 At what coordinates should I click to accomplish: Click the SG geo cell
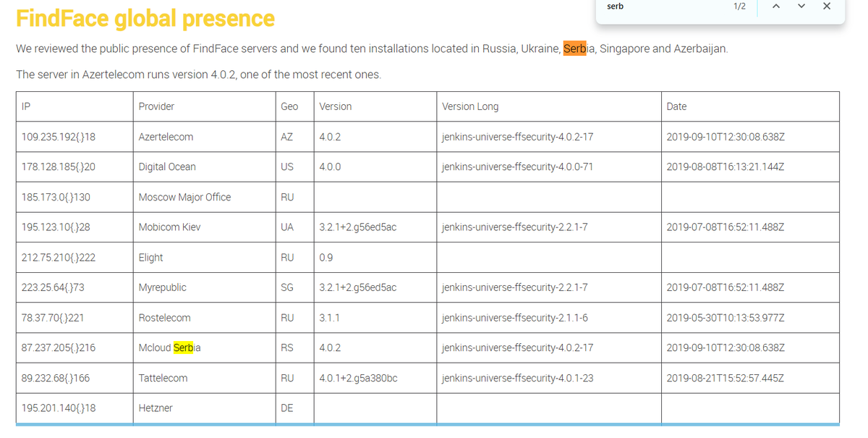(294, 287)
